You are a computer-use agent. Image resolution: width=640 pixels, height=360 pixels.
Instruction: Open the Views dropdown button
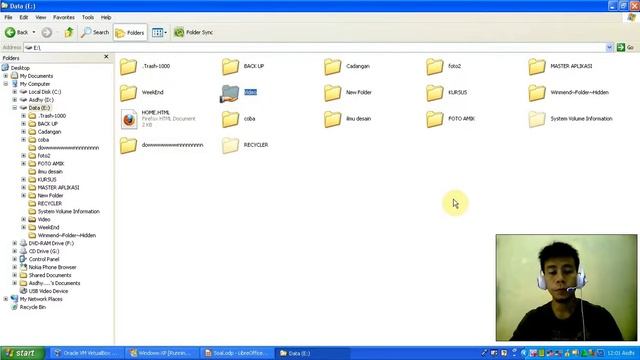pyautogui.click(x=159, y=32)
